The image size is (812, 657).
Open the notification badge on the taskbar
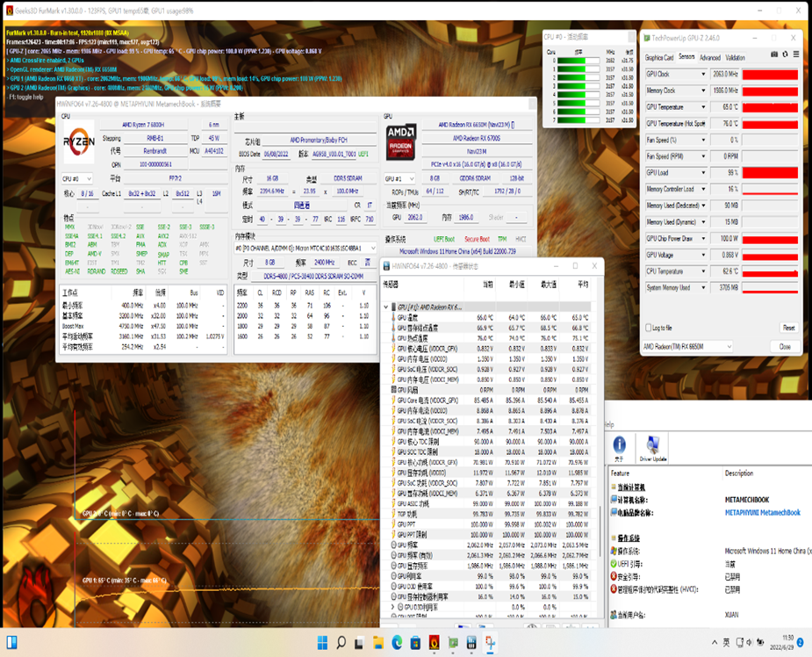pos(800,642)
